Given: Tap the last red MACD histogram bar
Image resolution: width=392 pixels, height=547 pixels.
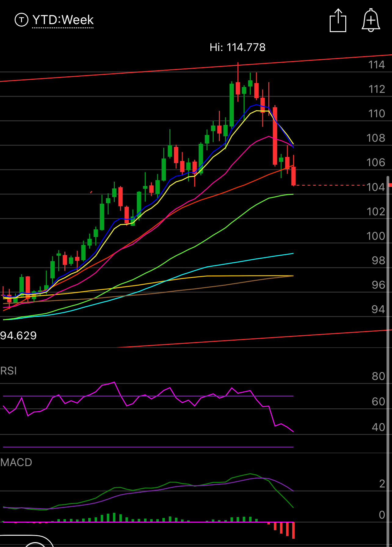Looking at the screenshot, I should [x=293, y=530].
